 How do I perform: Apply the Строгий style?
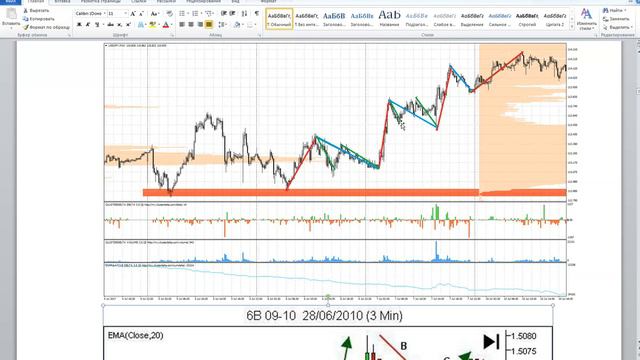pos(527,19)
